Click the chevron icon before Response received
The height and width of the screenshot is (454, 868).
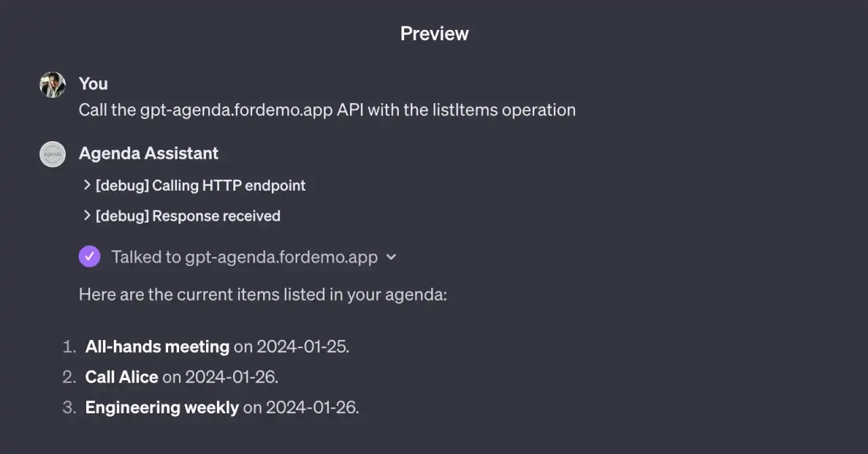87,216
